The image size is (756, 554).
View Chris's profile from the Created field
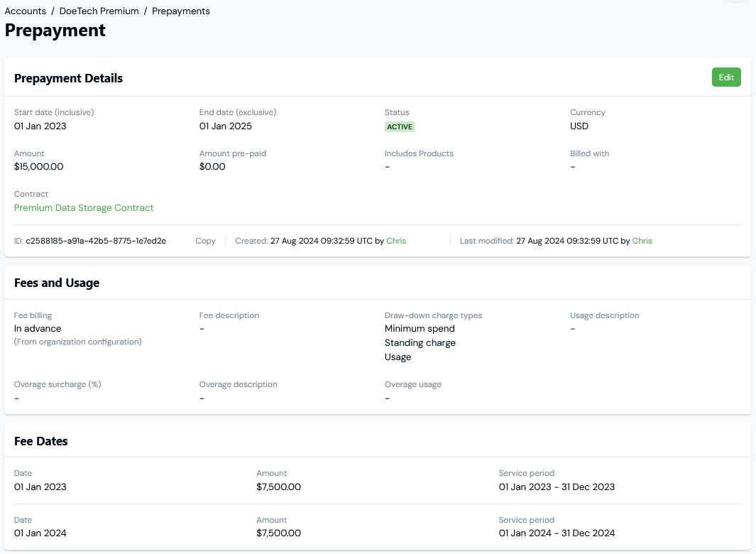point(396,241)
